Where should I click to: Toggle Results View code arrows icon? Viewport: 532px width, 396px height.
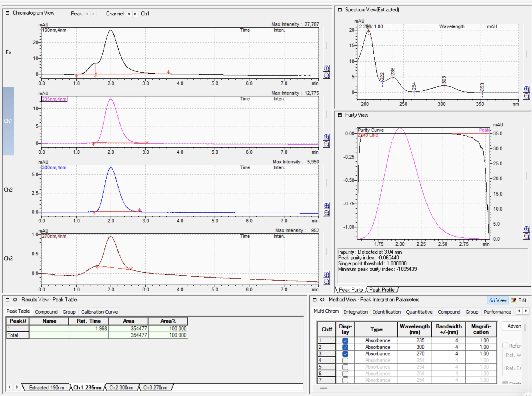tap(15, 299)
